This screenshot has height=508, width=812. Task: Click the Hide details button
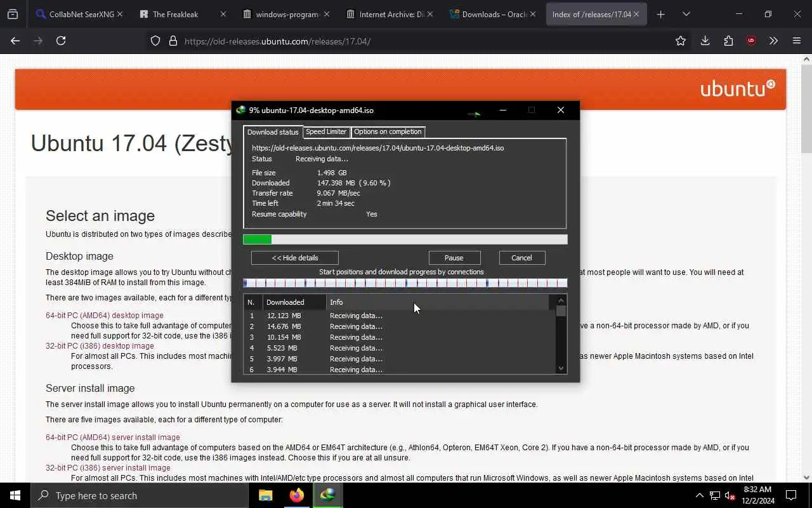[294, 257]
